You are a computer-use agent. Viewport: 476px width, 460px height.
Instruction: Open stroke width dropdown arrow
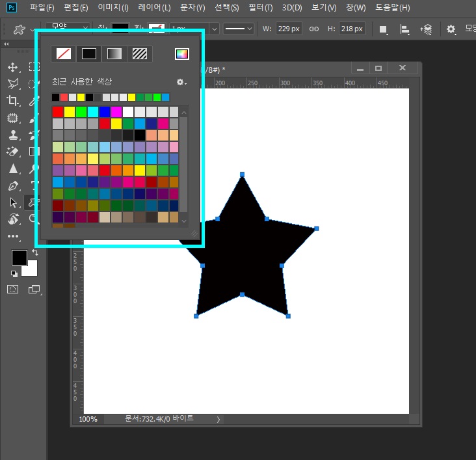215,29
